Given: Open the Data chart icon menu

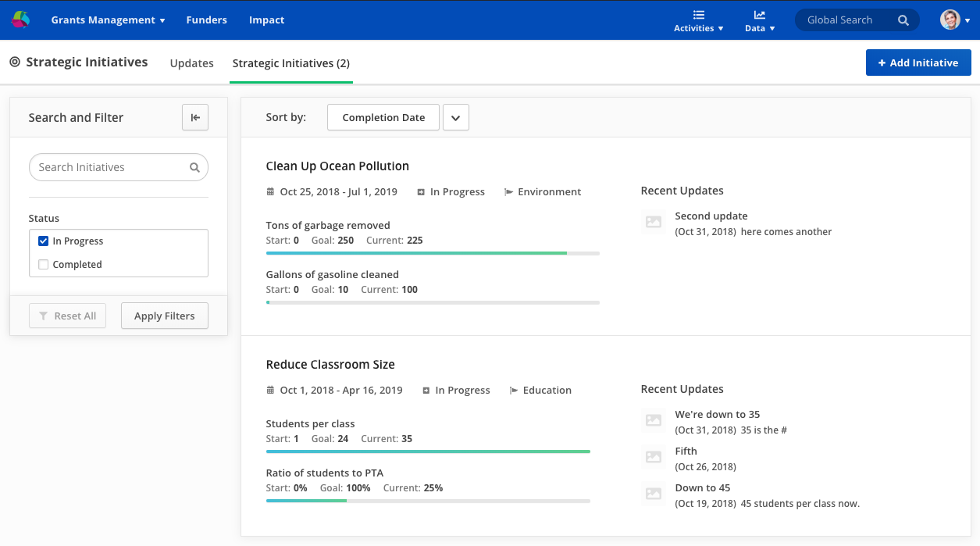Looking at the screenshot, I should 759,14.
